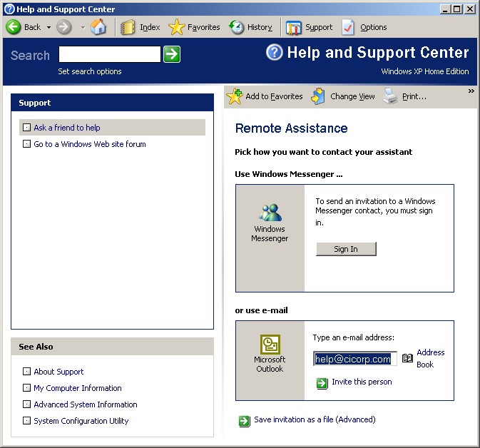Open Favorites from toolbar label

[x=203, y=27]
